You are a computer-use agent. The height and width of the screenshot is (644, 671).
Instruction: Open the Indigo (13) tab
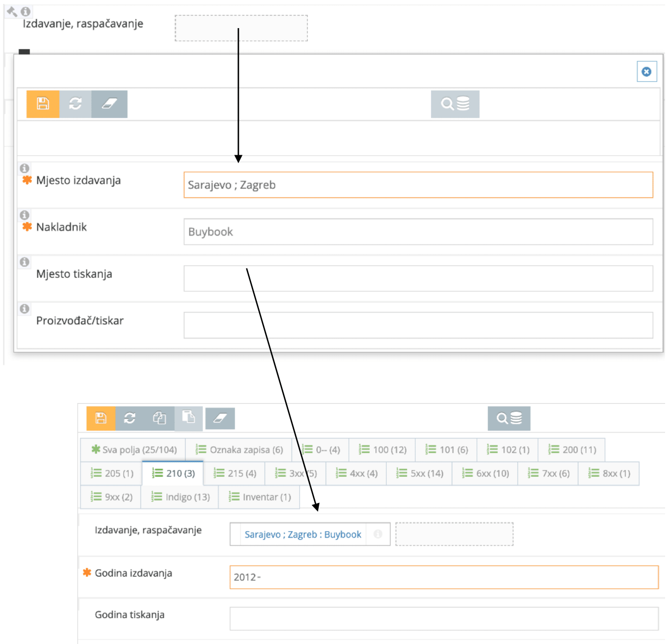tap(179, 497)
